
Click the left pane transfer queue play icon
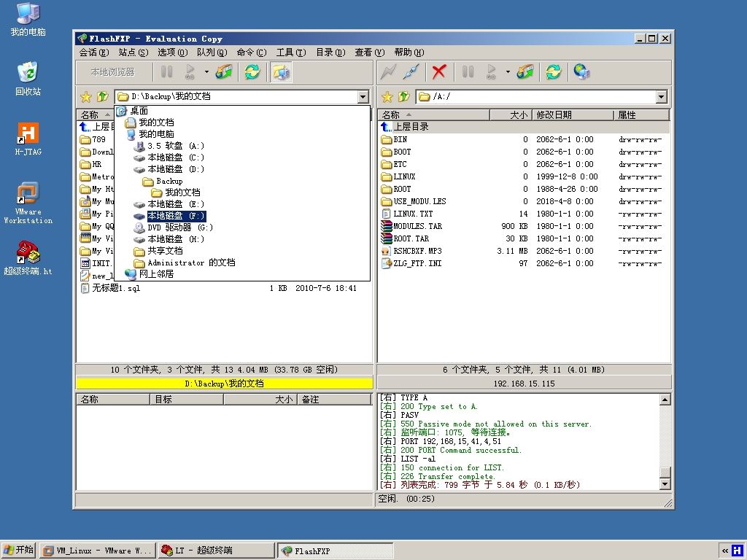click(190, 72)
